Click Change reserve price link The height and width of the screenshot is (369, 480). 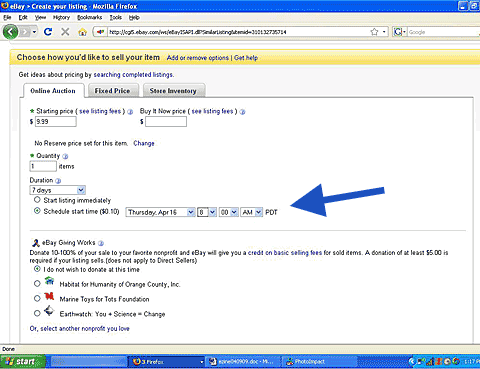[144, 143]
